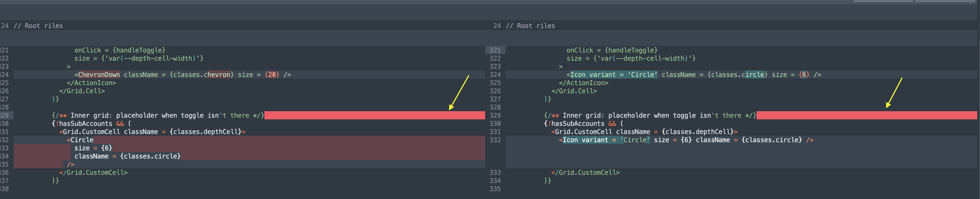Select 'onClick = {handleToggle}' in the left pane
This screenshot has height=199, width=980.
click(120, 50)
